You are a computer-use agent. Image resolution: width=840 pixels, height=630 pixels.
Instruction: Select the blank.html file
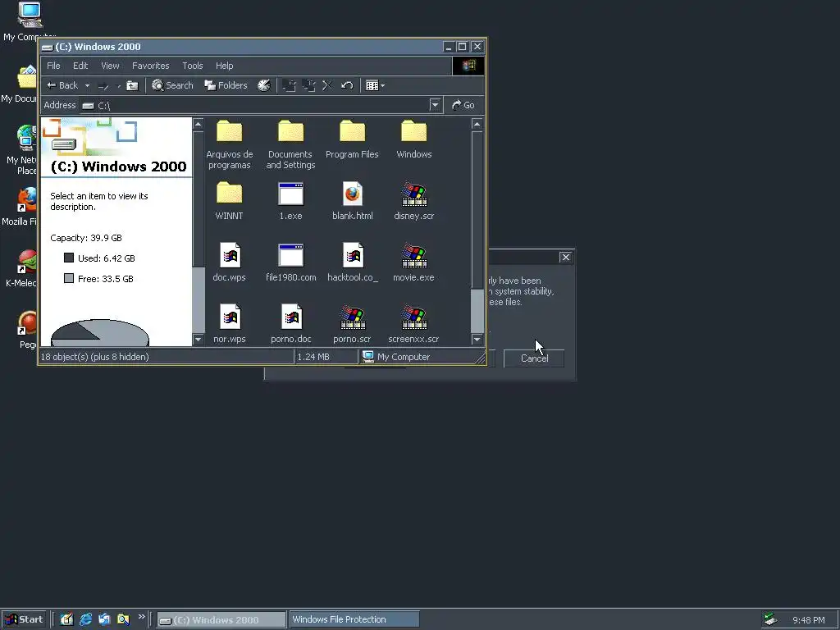pos(353,201)
